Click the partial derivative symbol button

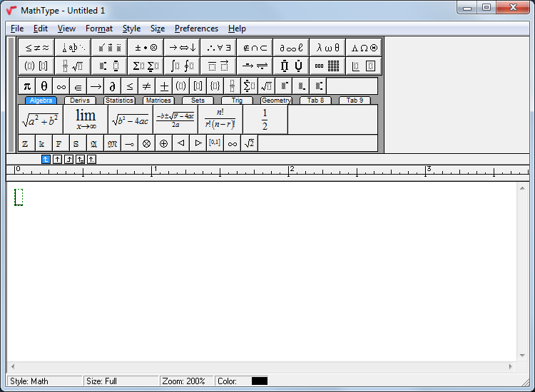click(x=112, y=86)
